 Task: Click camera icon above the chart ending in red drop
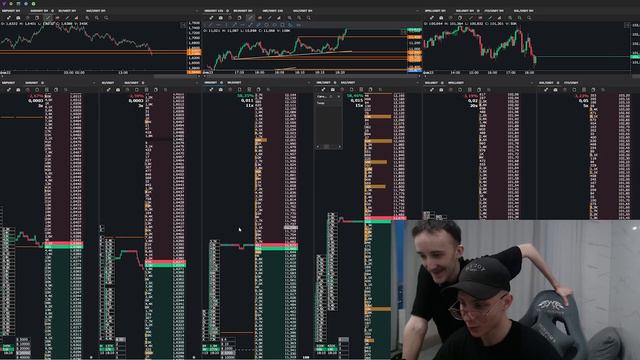[x=441, y=18]
